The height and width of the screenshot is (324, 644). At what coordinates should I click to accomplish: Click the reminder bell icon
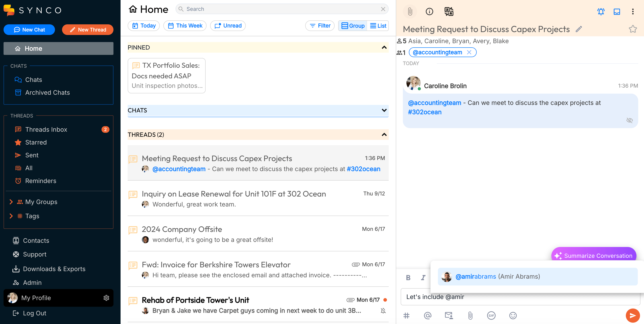pyautogui.click(x=601, y=12)
